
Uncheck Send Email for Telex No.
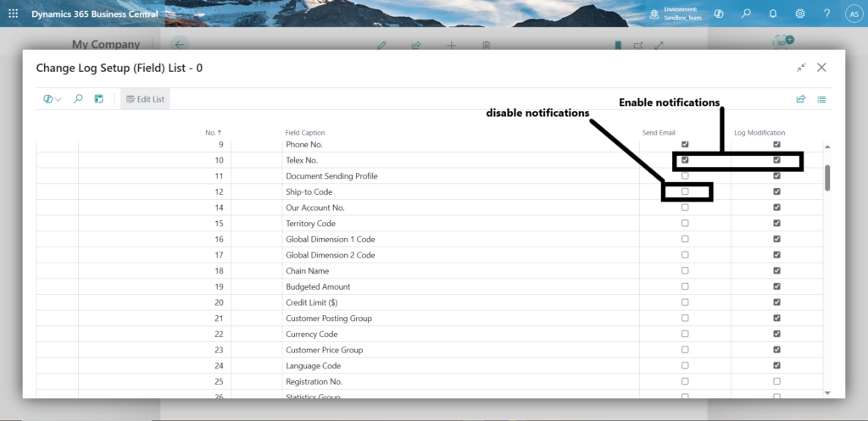[685, 160]
